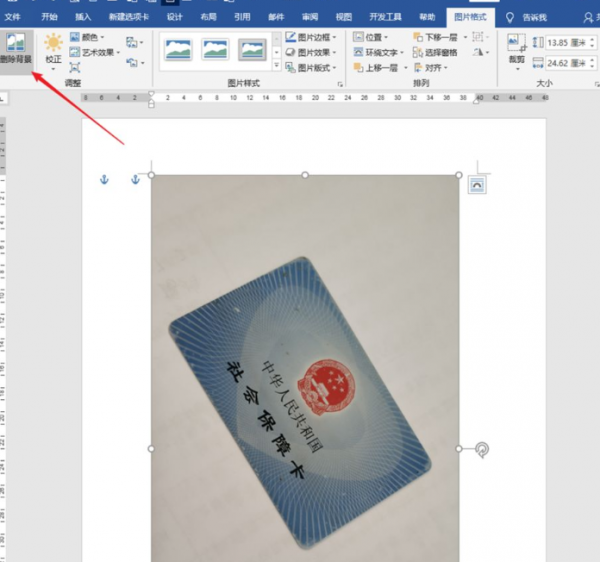
Task: Open Artistic Effects (艺术效果)
Action: click(95, 52)
